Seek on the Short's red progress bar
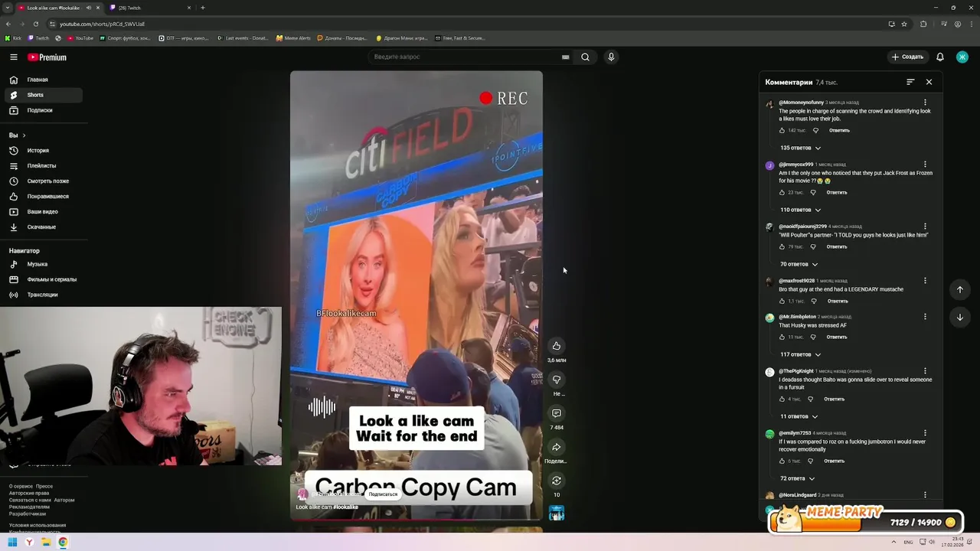The image size is (980, 551). pos(416,520)
